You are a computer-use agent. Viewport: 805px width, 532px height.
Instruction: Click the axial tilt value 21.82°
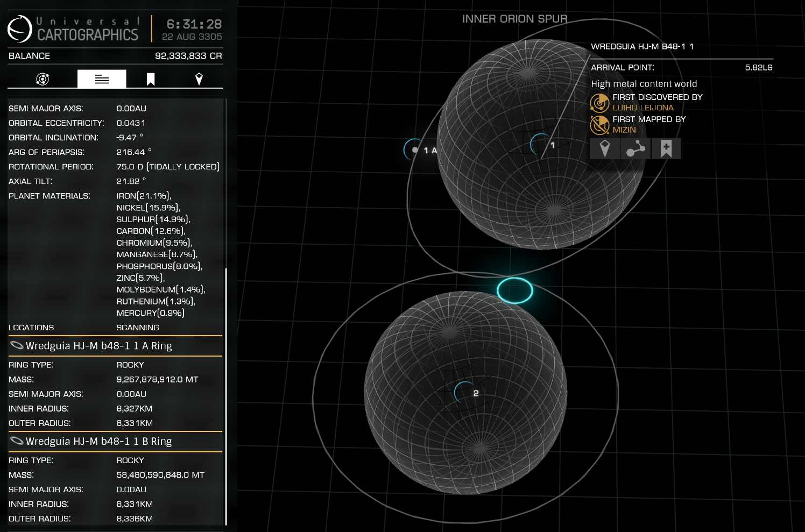[131, 181]
